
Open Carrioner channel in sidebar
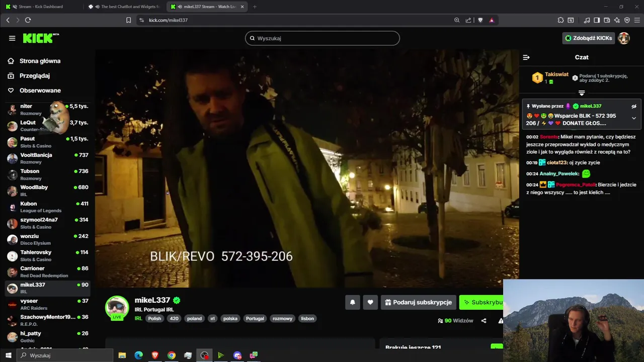(x=48, y=272)
